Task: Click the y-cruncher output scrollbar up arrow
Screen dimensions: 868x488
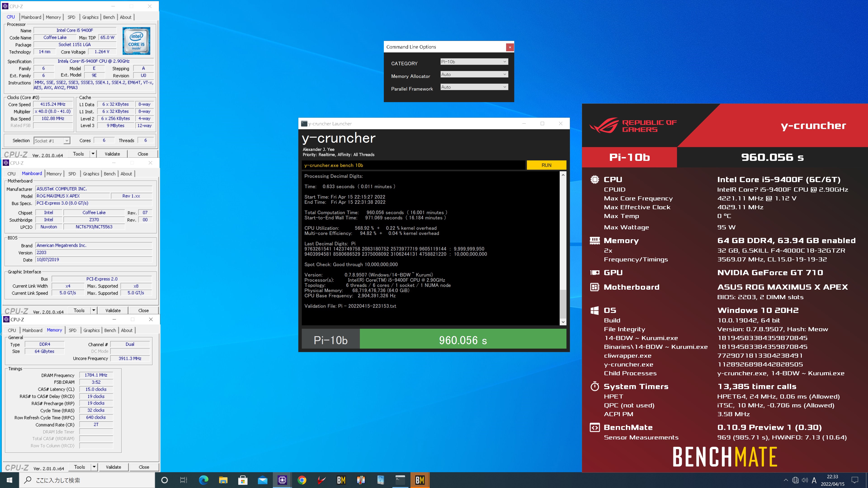Action: (563, 175)
